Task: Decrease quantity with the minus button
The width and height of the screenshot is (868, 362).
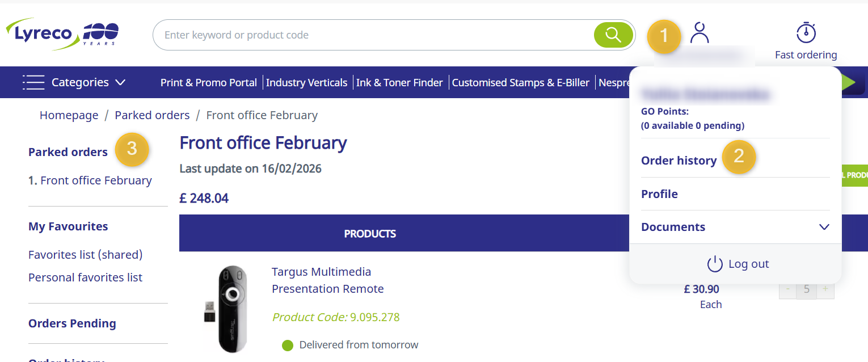Action: coord(787,289)
